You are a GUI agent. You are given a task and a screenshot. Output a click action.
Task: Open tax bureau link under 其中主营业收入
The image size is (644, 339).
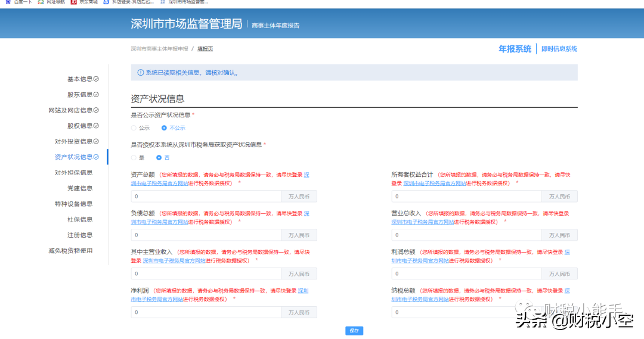174,260
